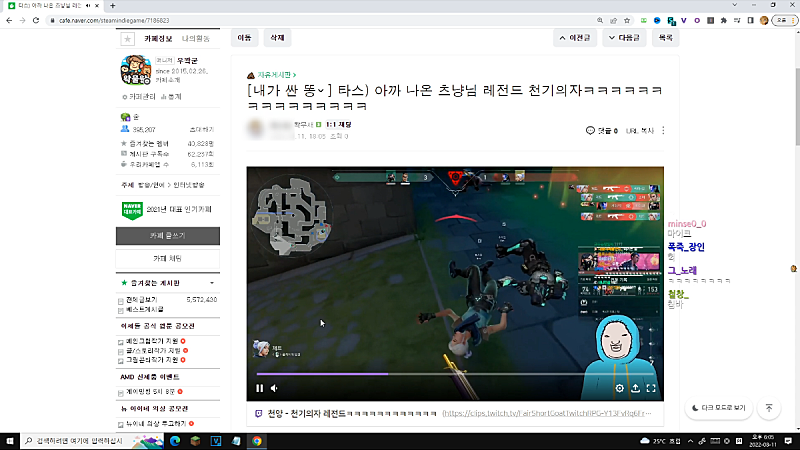Open the 카페정보 tab
This screenshot has width=800, height=450.
coord(158,39)
